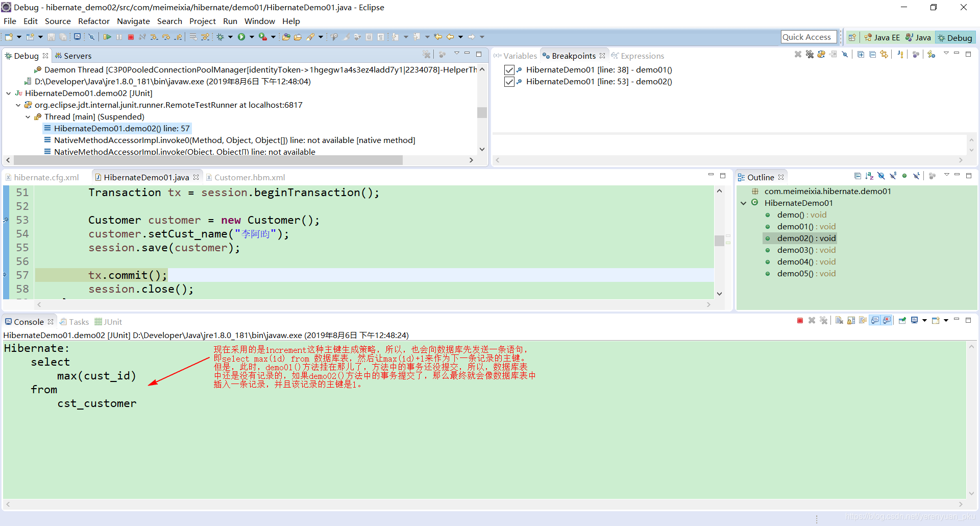Open the Refactor menu
This screenshot has width=980, height=526.
click(x=94, y=21)
